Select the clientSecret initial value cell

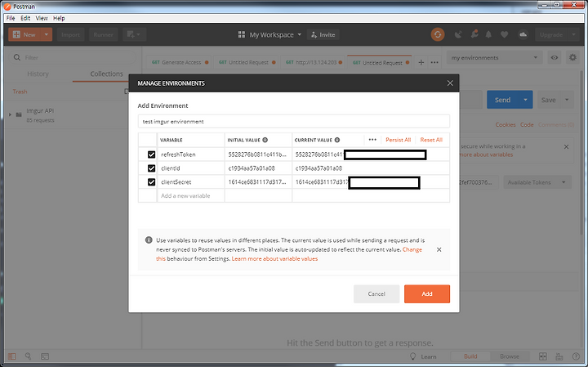pyautogui.click(x=258, y=182)
